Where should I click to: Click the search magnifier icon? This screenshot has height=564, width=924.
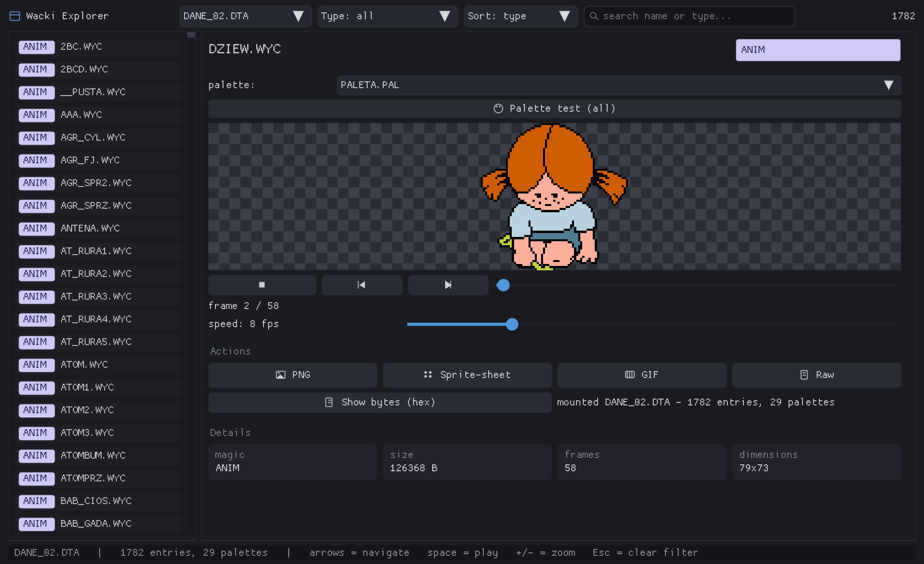[x=594, y=16]
